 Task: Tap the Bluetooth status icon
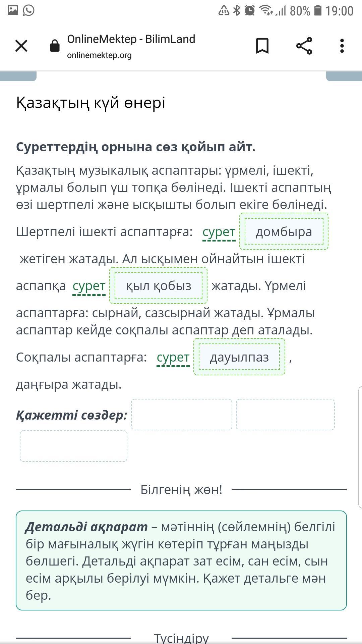(237, 11)
